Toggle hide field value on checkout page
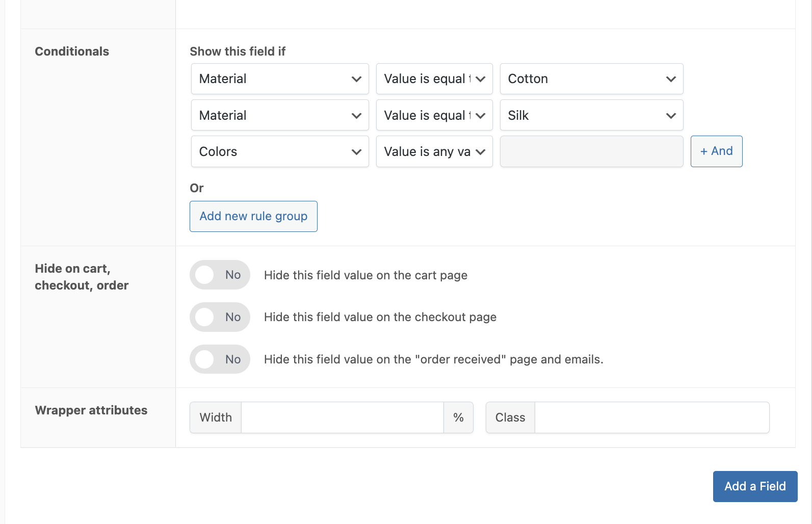This screenshot has height=524, width=812. coord(220,317)
